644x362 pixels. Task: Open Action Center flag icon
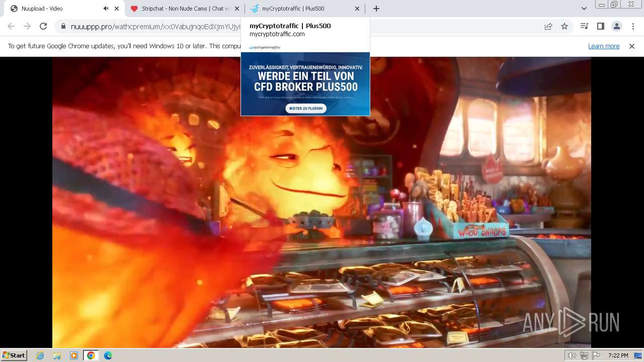[x=596, y=355]
